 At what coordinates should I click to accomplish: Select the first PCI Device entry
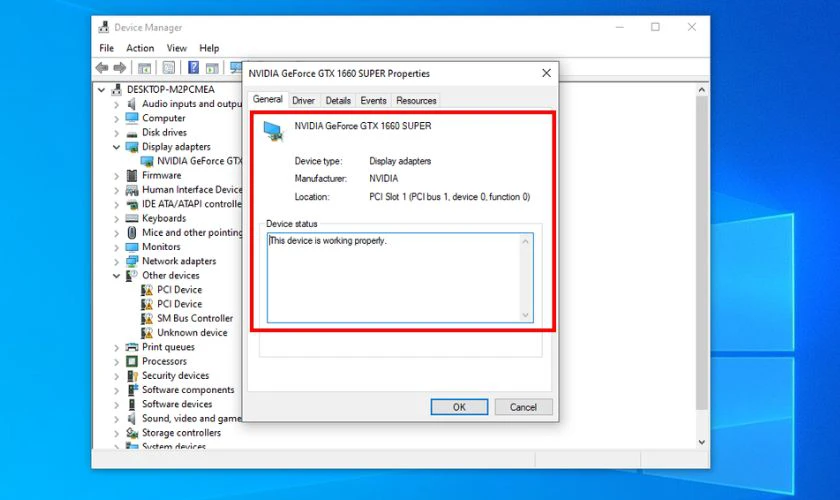(179, 290)
